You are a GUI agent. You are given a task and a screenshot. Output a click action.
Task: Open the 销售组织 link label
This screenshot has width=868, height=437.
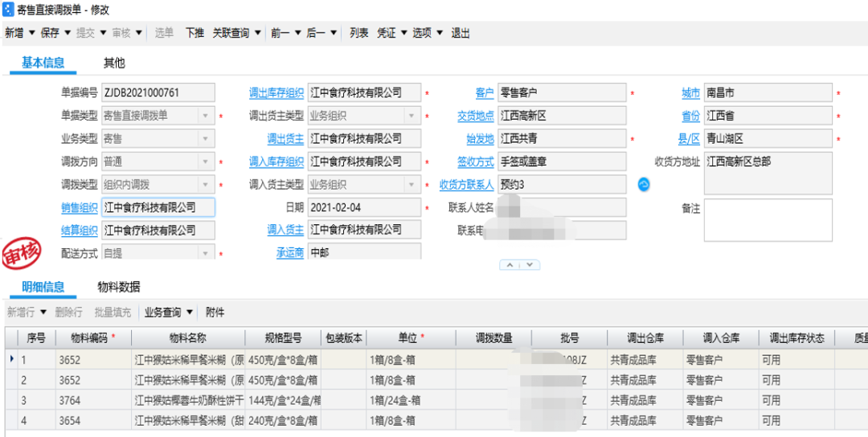pos(79,207)
